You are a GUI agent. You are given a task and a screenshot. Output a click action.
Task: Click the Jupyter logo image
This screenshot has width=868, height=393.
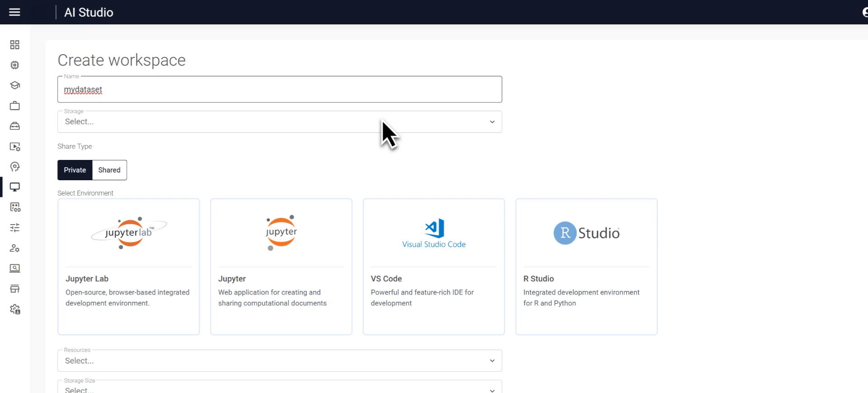point(281,233)
